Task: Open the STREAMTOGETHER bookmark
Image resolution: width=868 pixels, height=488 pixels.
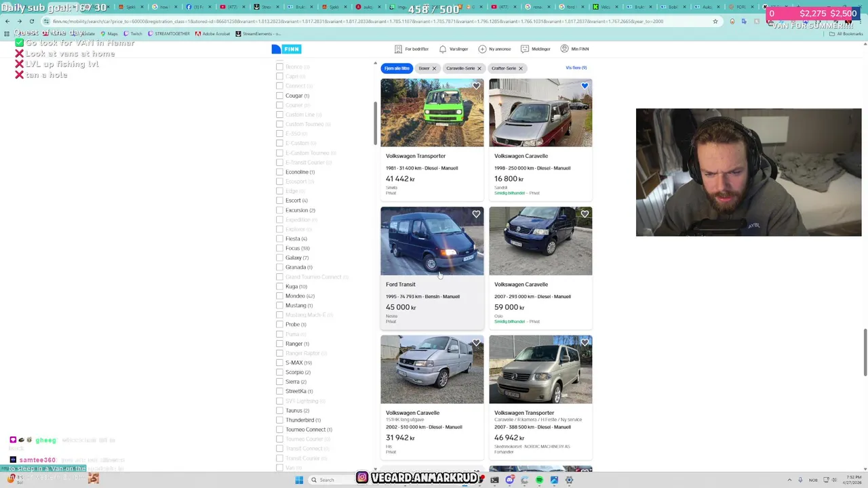Action: [x=169, y=34]
